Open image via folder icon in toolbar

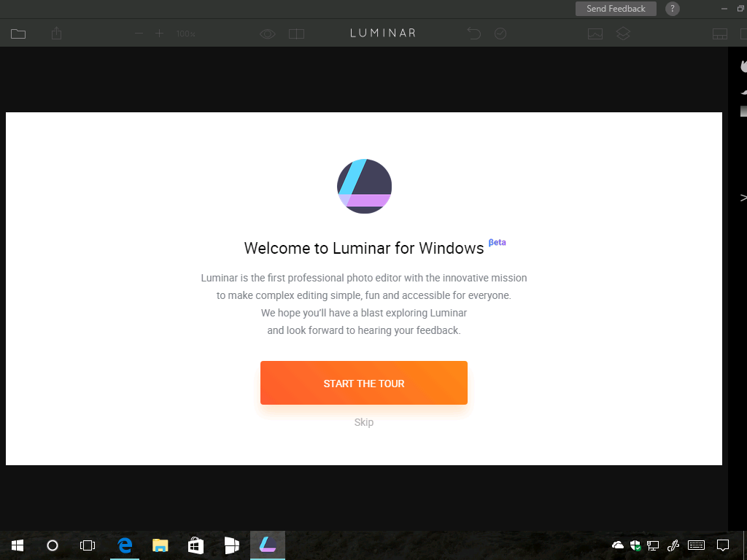pyautogui.click(x=18, y=34)
